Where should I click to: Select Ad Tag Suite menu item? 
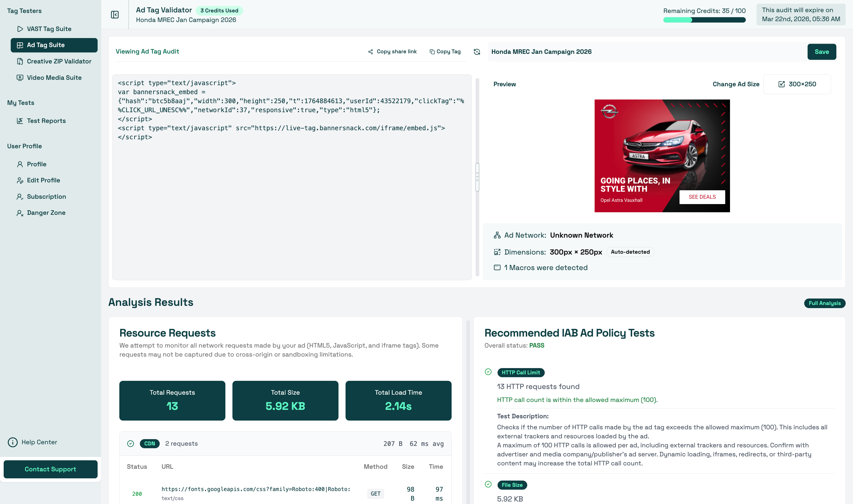[x=54, y=45]
